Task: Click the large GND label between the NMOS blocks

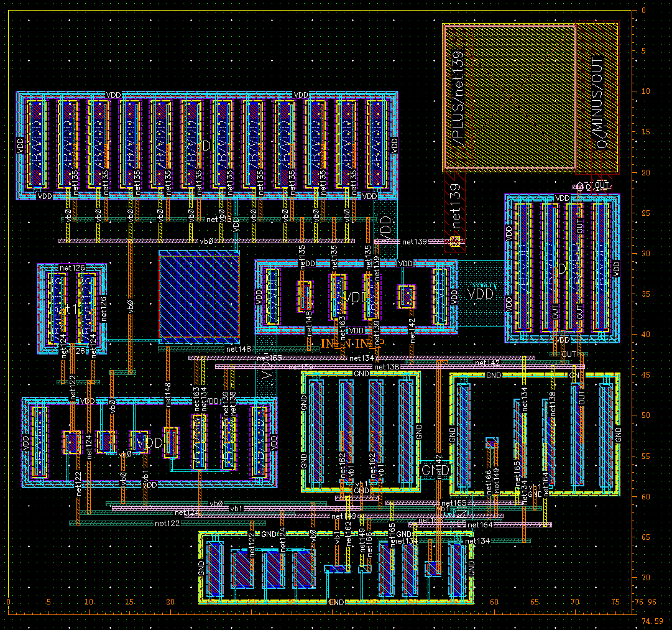Action: coord(435,470)
